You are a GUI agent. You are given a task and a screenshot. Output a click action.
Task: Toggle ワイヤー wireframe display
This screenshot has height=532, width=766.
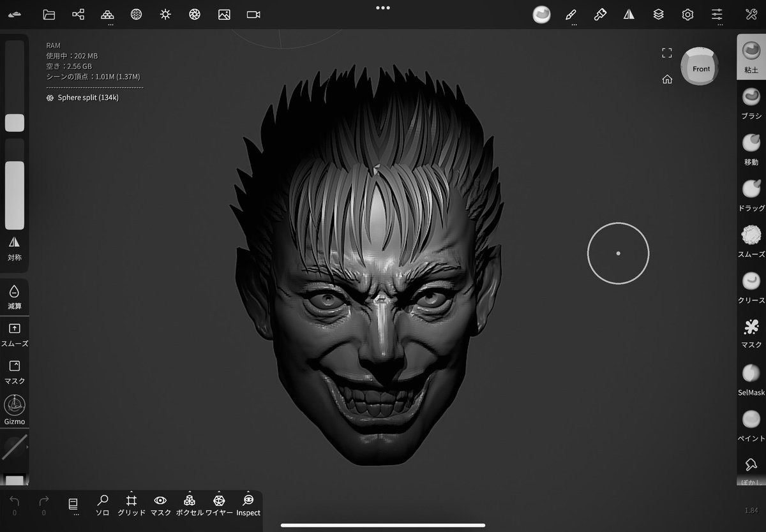[219, 505]
